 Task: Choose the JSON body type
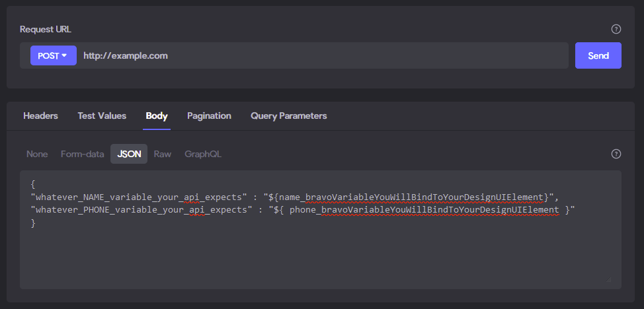tap(129, 154)
